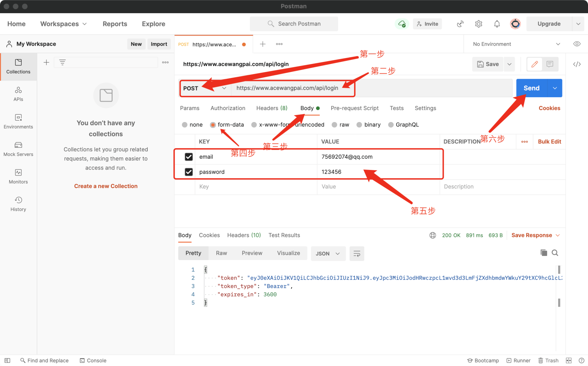Screen dimensions: 588x366
Task: Uncheck the password parameter row
Action: (189, 172)
